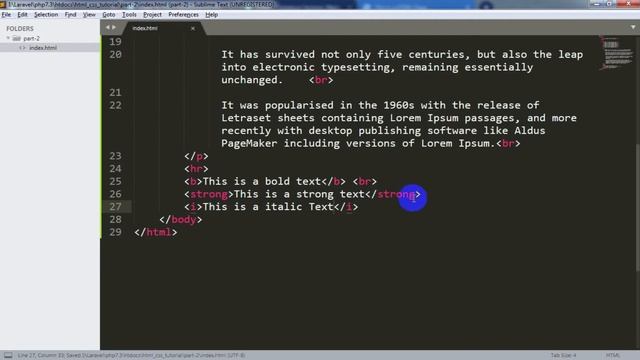Image resolution: width=640 pixels, height=360 pixels.
Task: Click the word 'unchanged.' on line 20
Action: pyautogui.click(x=252, y=80)
